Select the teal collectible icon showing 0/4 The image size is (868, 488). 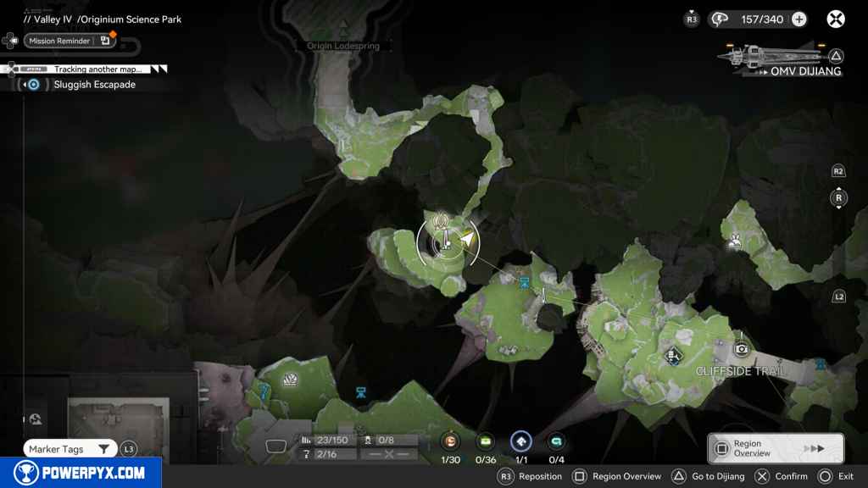[556, 441]
